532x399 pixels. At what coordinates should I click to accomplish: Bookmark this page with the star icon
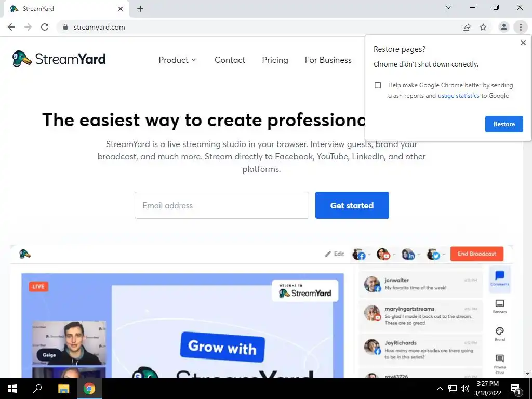pos(483,27)
